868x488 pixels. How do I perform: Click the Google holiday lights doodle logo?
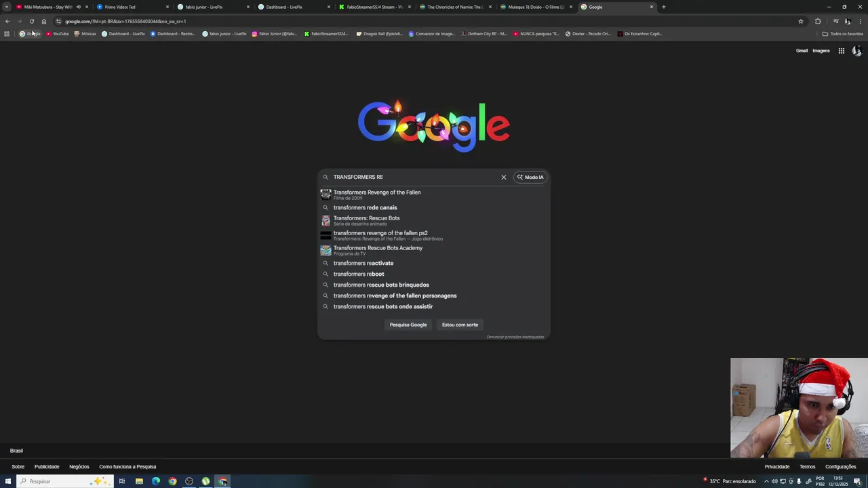coord(434,125)
